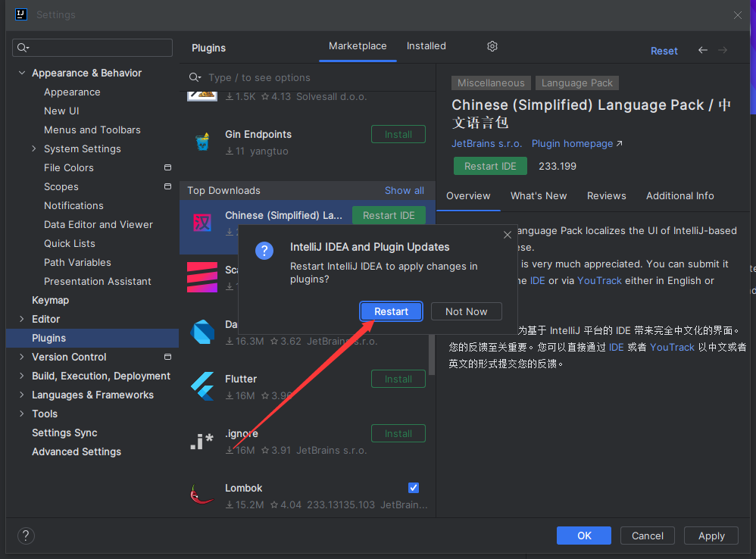Open the JetBrains s.r.o. vendor link

486,144
